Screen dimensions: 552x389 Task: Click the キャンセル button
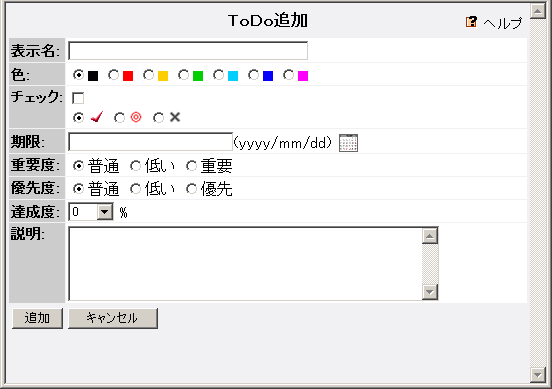click(113, 318)
